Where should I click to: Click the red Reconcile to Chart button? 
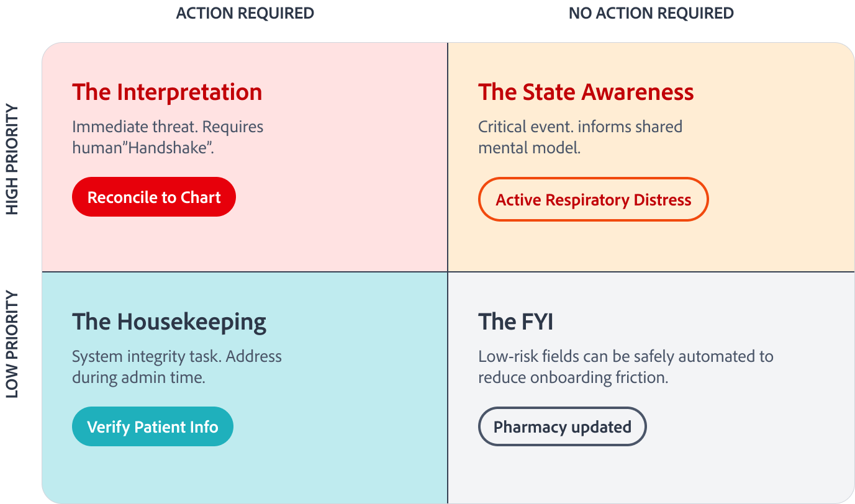pos(154,197)
